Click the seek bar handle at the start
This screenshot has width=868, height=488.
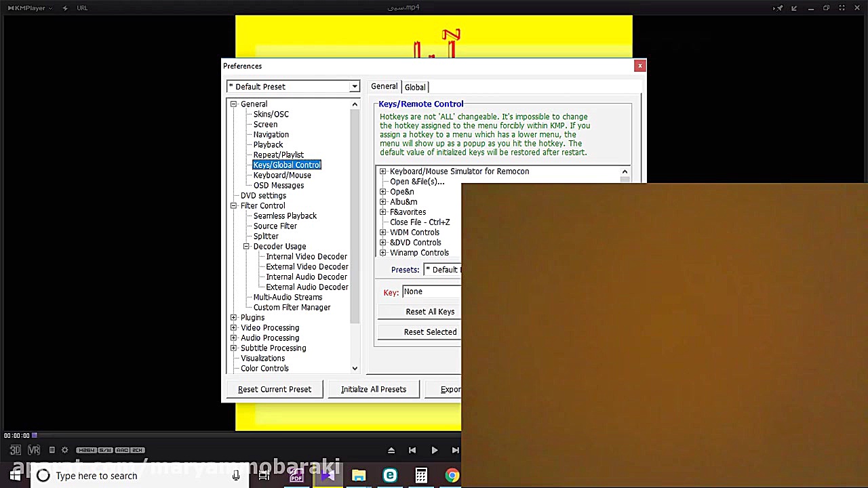(x=35, y=435)
